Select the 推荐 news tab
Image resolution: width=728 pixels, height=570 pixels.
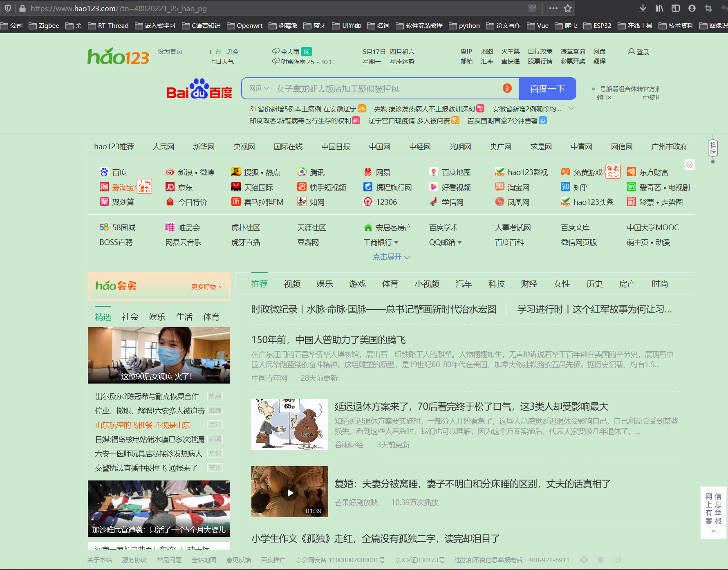pos(259,283)
